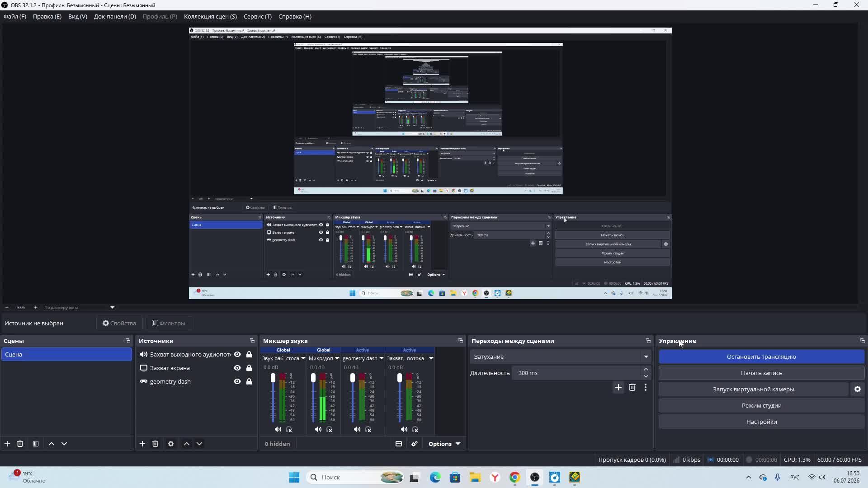Image resolution: width=868 pixels, height=488 pixels.
Task: Open Настройки from the controls panel
Action: pyautogui.click(x=761, y=422)
